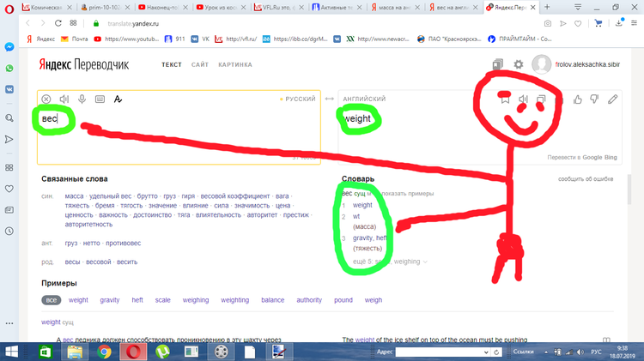Open Opera sidebar bookmarks heart icon
Viewport: 644px width, 361px height.
[9, 189]
